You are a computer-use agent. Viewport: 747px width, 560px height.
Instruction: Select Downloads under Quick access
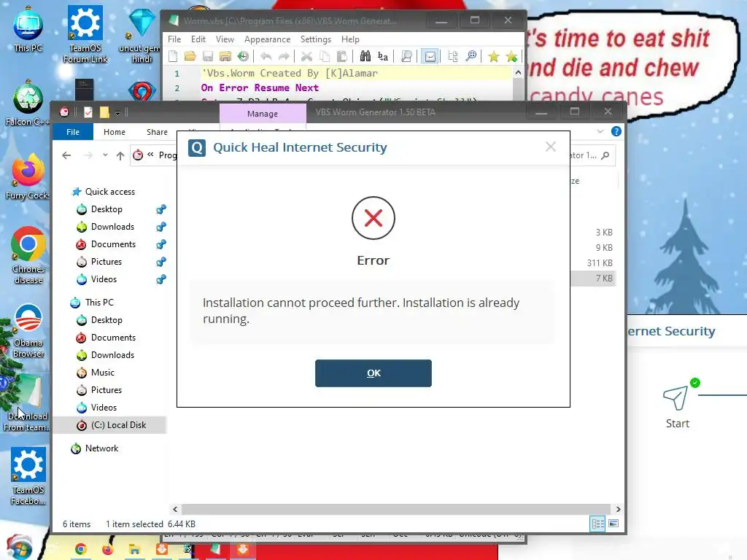point(112,227)
